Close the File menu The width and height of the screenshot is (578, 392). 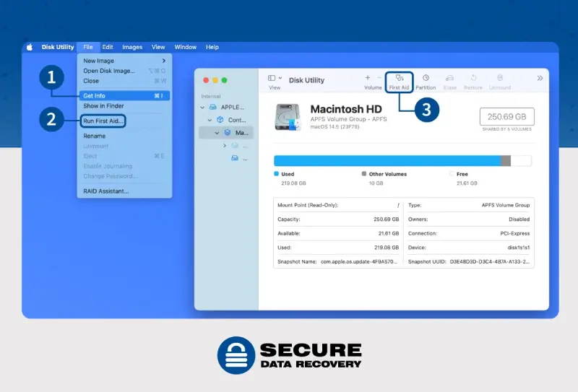[87, 47]
